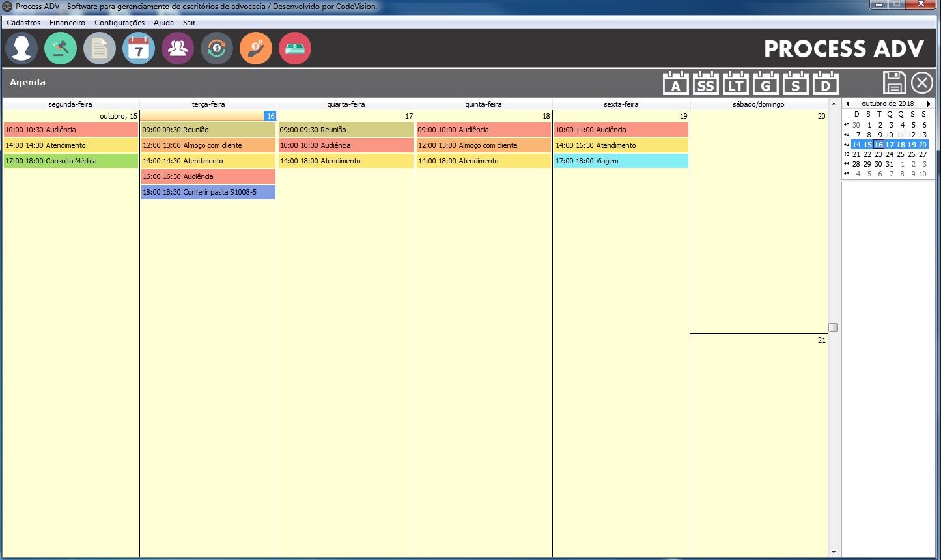This screenshot has height=560, width=941.
Task: Save agenda with the floppy disk icon
Action: 894,83
